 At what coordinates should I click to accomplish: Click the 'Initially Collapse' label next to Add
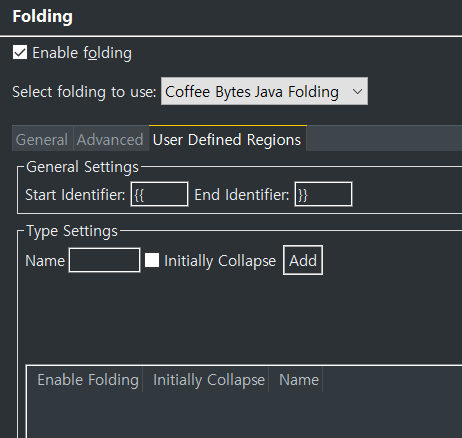(220, 261)
